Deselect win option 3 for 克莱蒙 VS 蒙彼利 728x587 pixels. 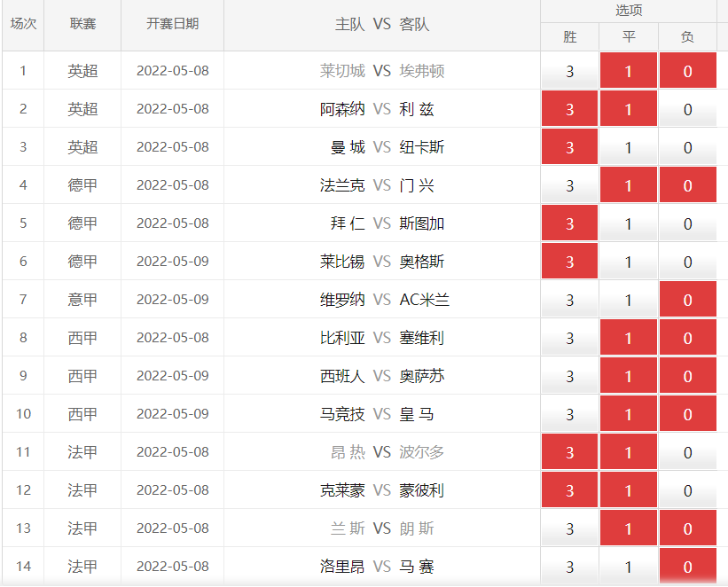coord(569,489)
